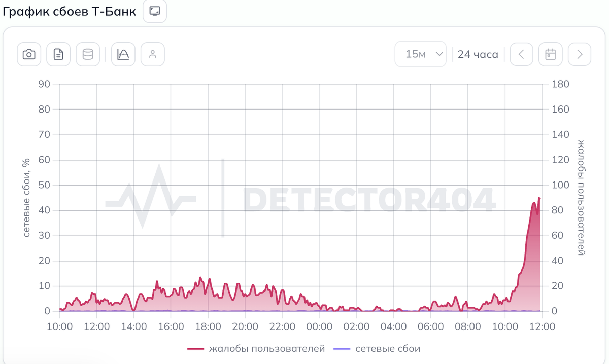Open the 15м interval dropdown
The height and width of the screenshot is (364, 609).
(x=421, y=54)
